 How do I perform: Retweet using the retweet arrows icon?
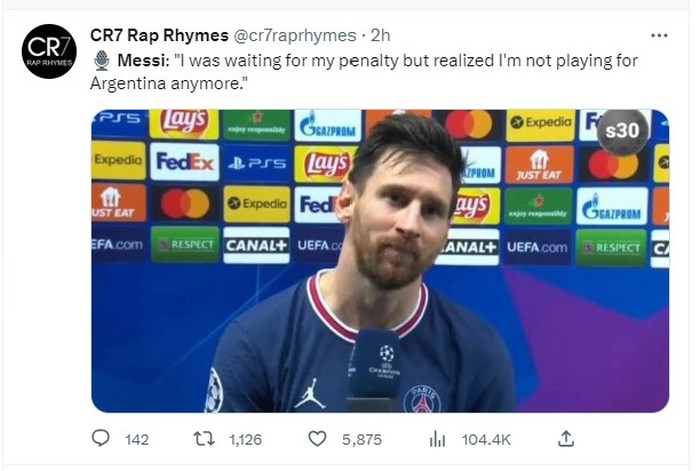pos(203,439)
